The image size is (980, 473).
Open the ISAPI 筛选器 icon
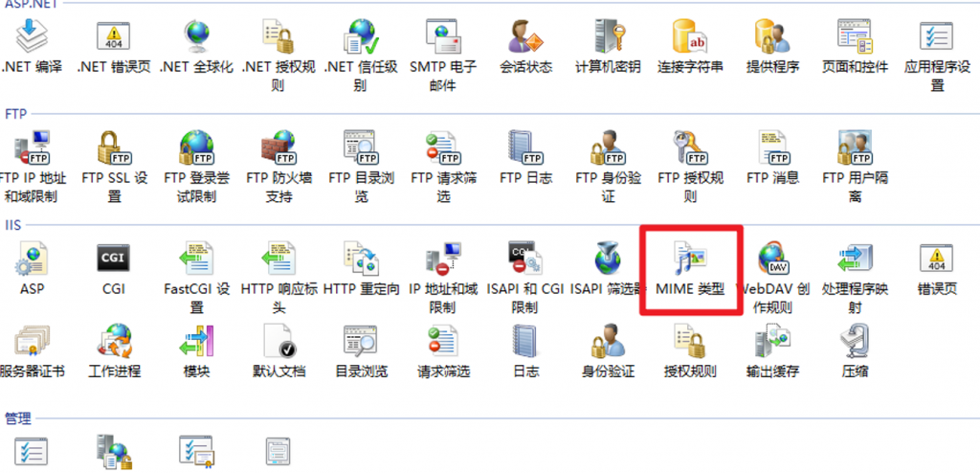608,259
